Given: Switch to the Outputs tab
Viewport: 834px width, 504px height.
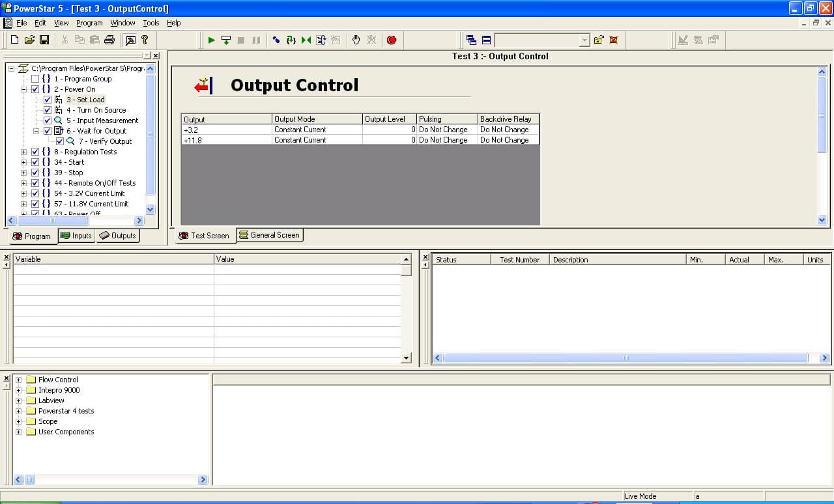Looking at the screenshot, I should [x=118, y=236].
